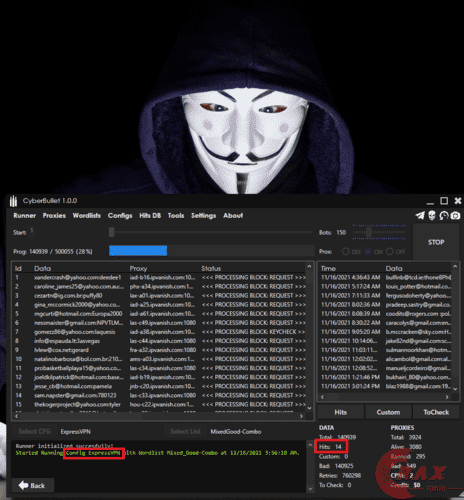Click the blue progress bar

(138, 251)
